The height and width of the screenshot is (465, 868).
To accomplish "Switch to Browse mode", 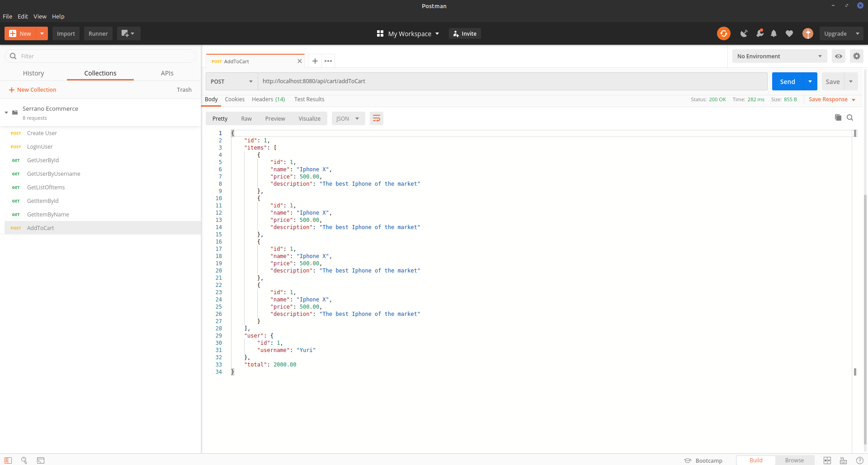I will [x=794, y=460].
